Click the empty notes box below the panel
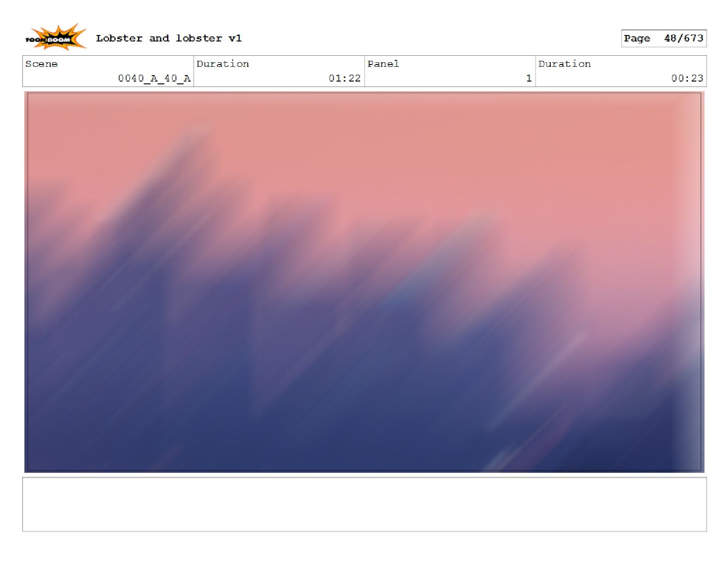The width and height of the screenshot is (728, 564). (364, 505)
